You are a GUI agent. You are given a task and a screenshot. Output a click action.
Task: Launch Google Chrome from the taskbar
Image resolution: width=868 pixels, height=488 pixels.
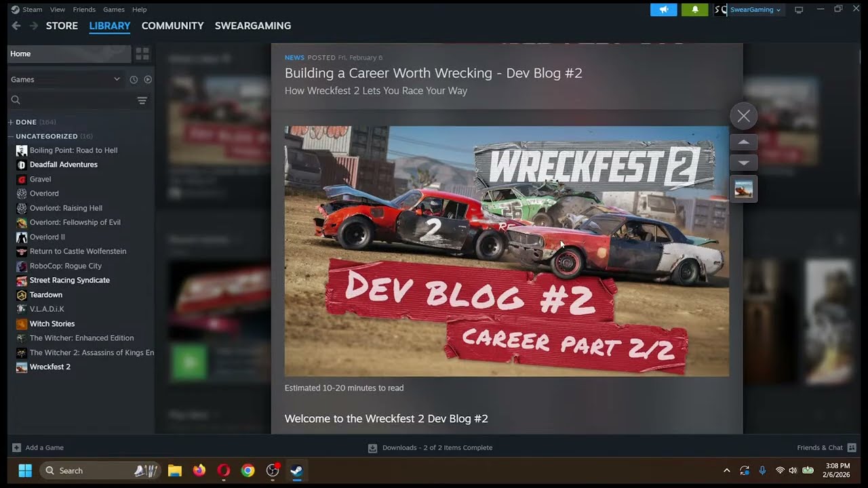[248, 470]
